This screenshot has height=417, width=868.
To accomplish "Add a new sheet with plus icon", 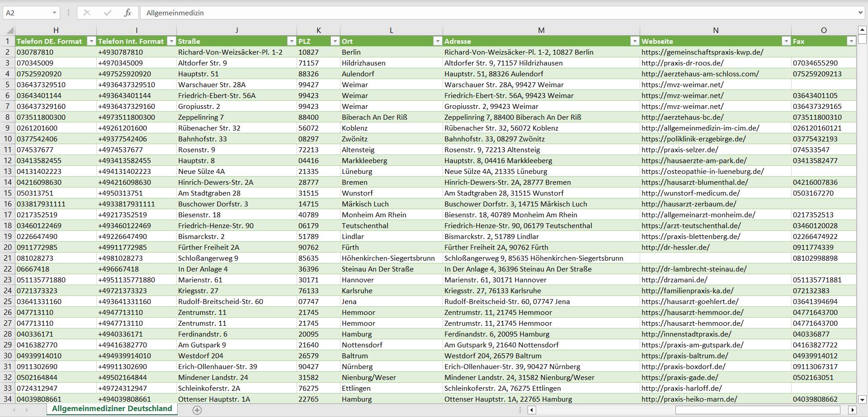I will coord(197,410).
